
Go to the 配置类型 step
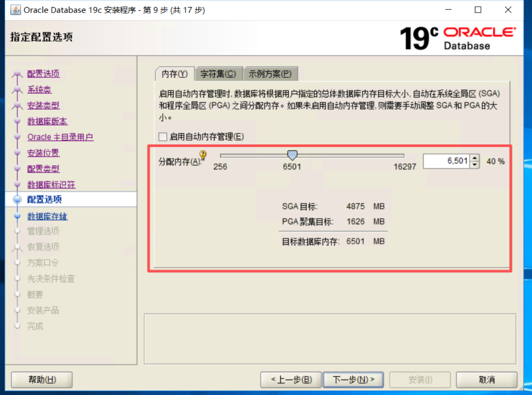point(44,169)
